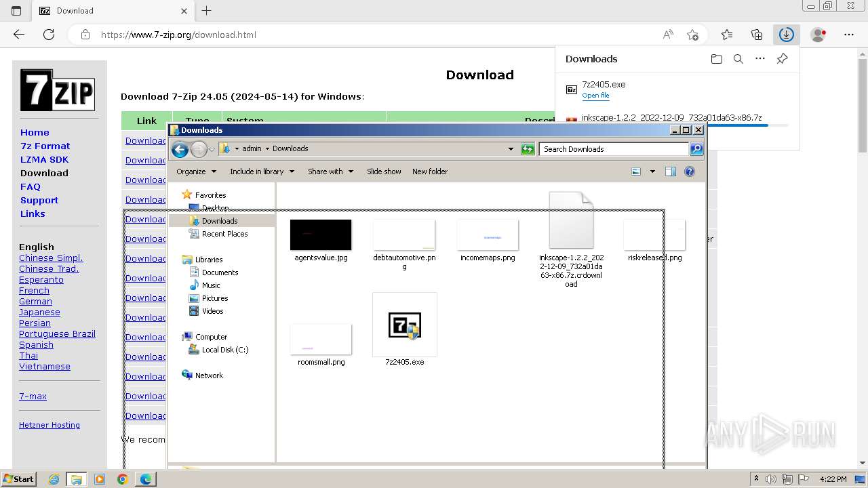
Task: Click the Start button
Action: [x=18, y=479]
